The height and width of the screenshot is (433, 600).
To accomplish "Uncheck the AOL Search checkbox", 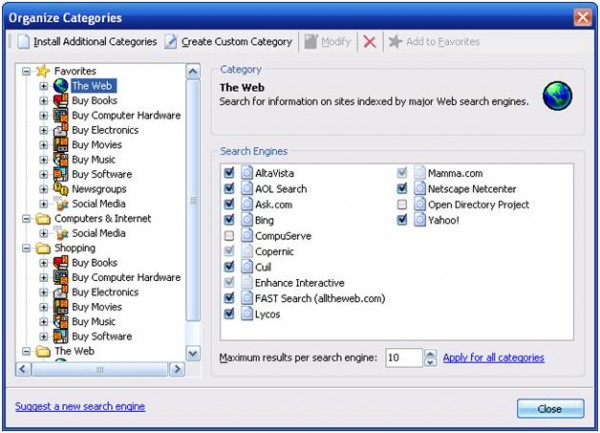I will pyautogui.click(x=229, y=189).
